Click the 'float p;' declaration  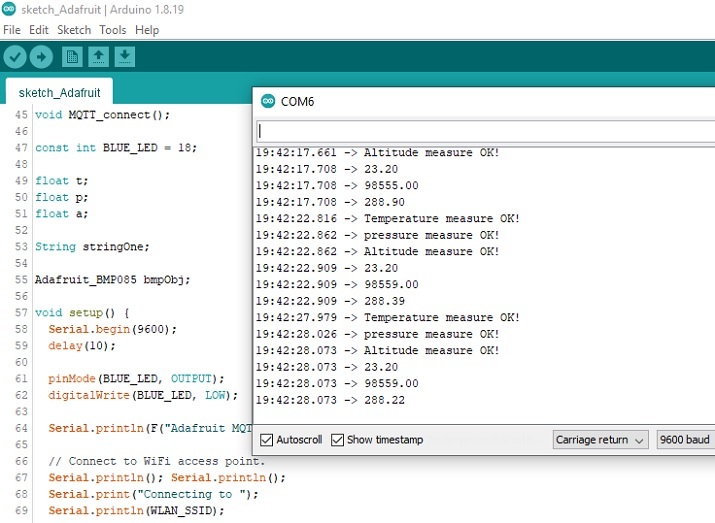(62, 197)
